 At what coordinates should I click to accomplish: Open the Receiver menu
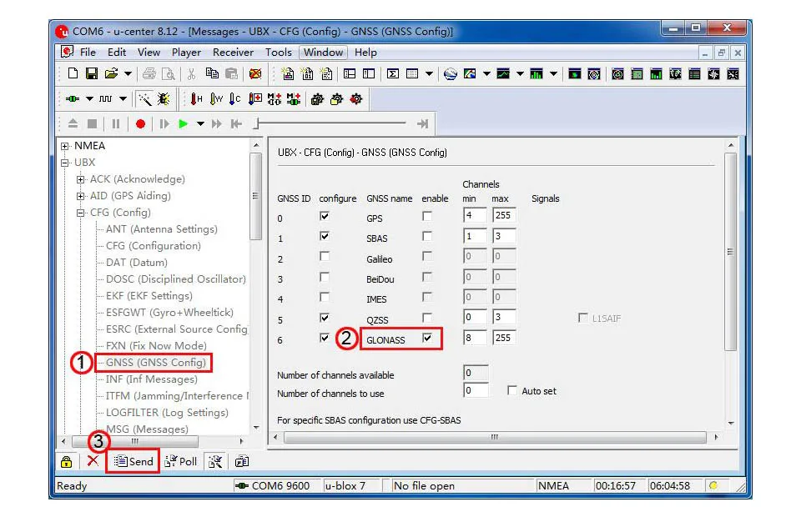233,52
